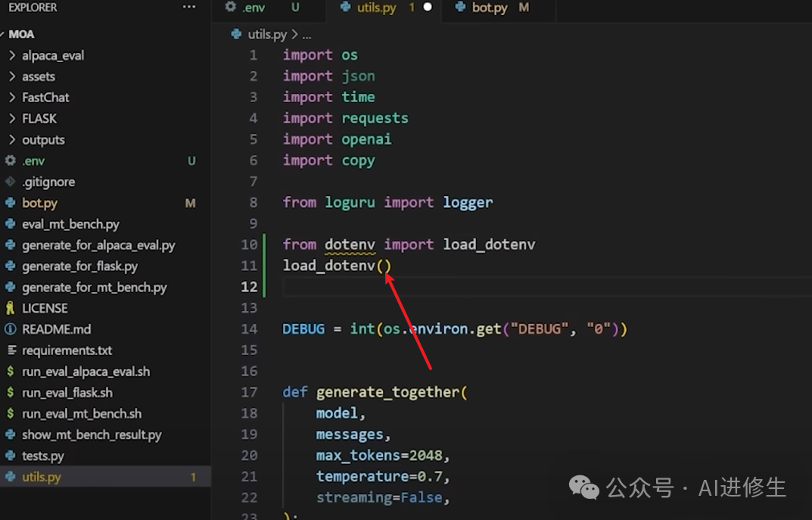The height and width of the screenshot is (520, 812).
Task: Click the bot.py Python file icon
Action: point(11,203)
